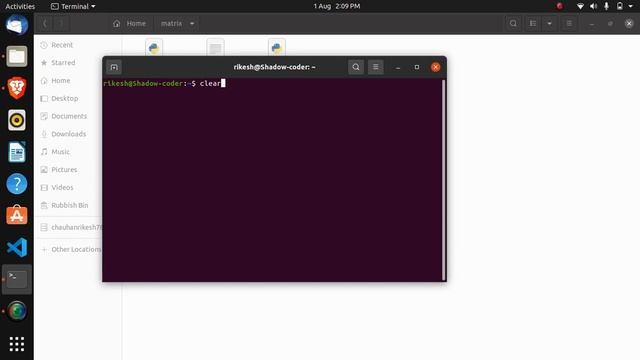This screenshot has width=640, height=360.
Task: Open the system menu arrow in top bar
Action: tap(631, 6)
